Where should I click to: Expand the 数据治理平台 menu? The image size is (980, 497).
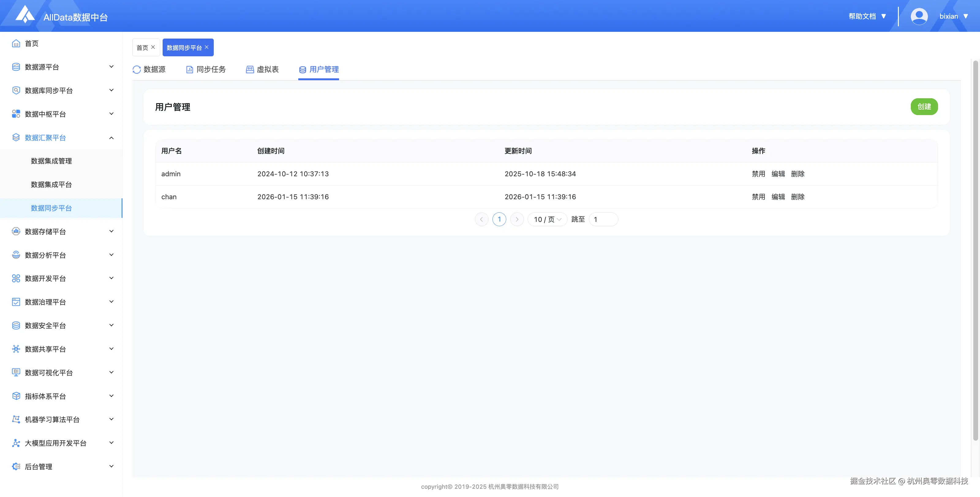(111, 302)
